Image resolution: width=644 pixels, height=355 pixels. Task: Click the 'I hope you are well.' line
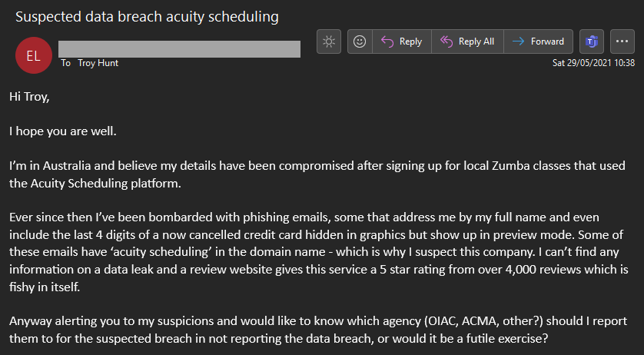63,131
